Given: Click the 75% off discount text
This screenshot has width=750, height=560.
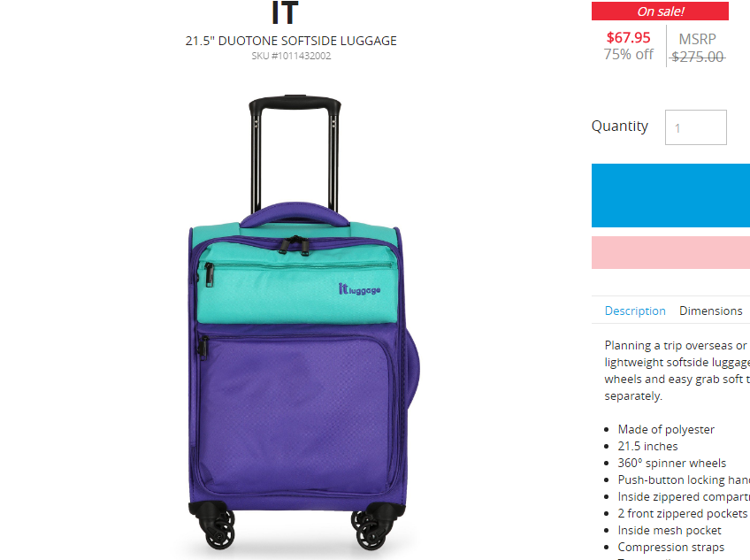Looking at the screenshot, I should pos(628,54).
